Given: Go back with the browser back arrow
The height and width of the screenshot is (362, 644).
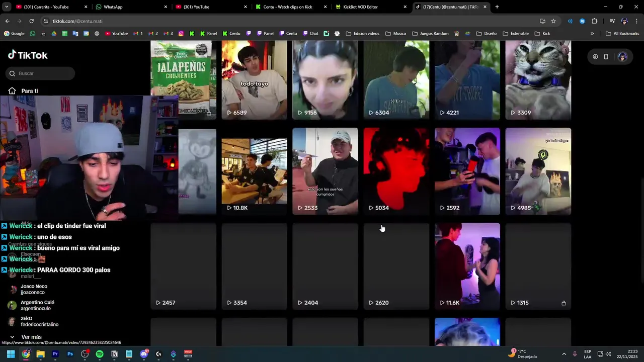Looking at the screenshot, I should click(7, 21).
